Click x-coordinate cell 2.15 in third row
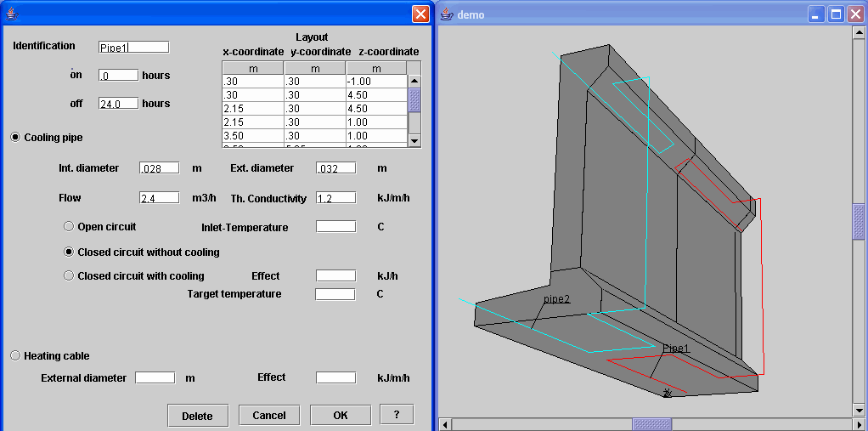Image resolution: width=868 pixels, height=431 pixels. click(253, 109)
